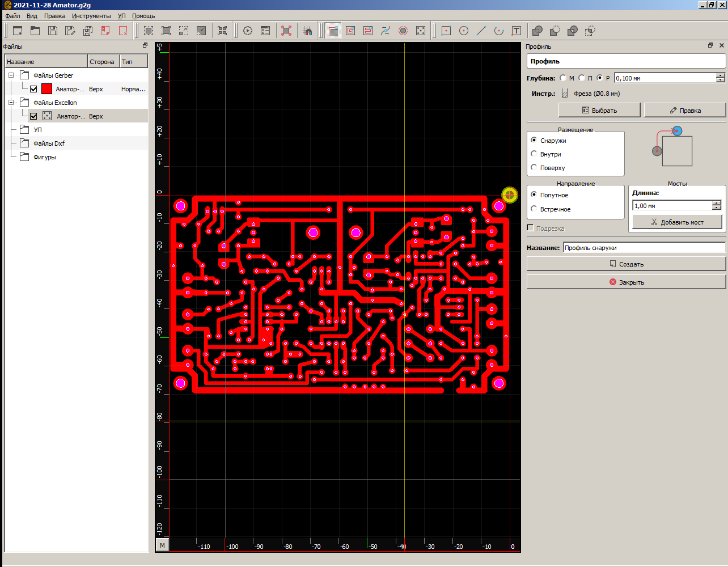Uncheck the Gerber file visibility checkbox
The image size is (728, 567).
(33, 89)
